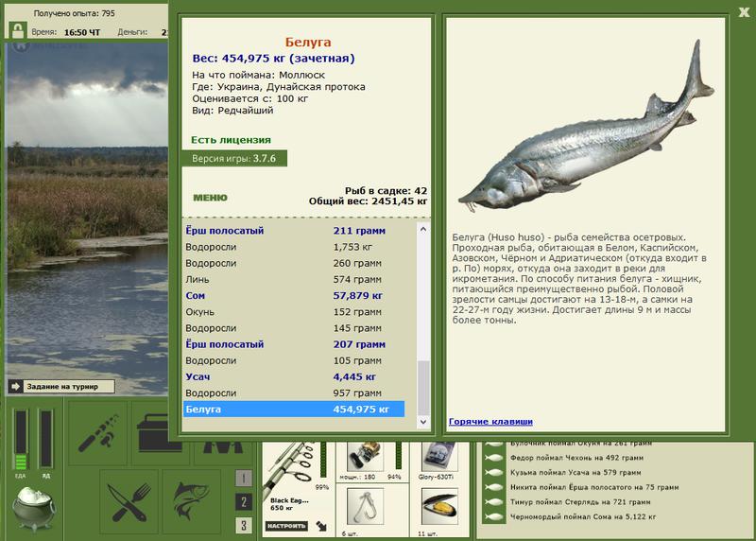Viewport: 756px width, 541px height.
Task: Select rod slot 1
Action: (x=244, y=479)
